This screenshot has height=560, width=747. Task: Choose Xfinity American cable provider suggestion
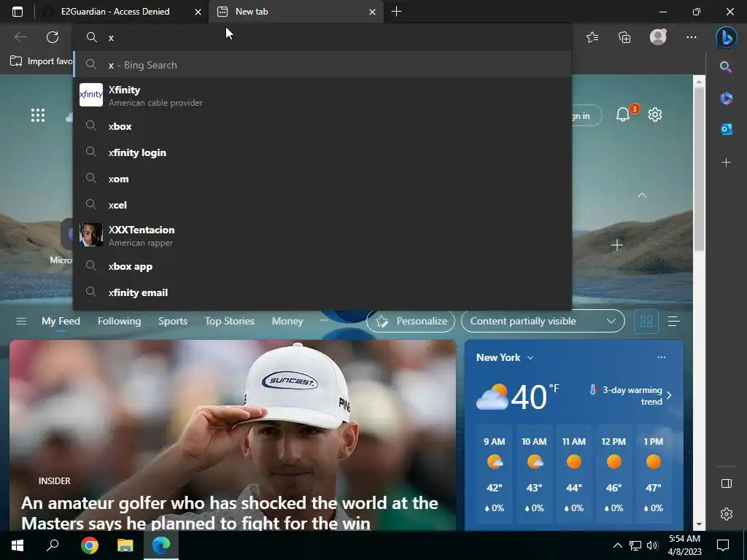click(x=322, y=96)
